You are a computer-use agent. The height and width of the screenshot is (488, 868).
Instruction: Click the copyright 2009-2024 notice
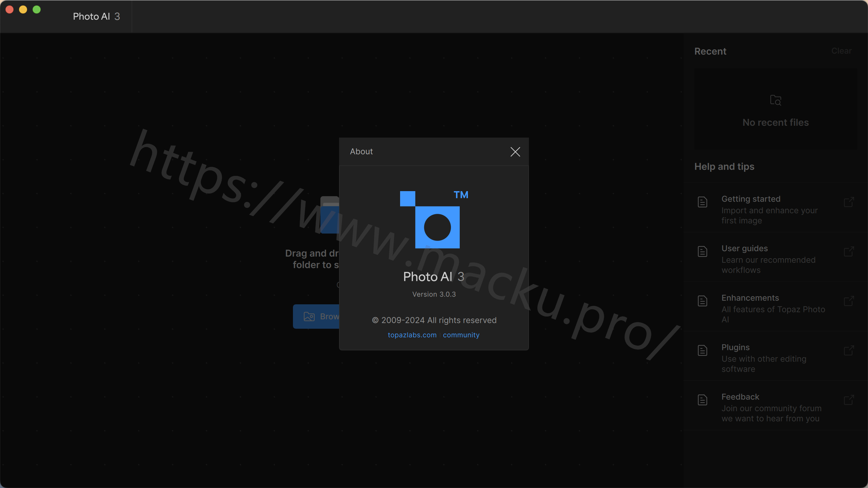(434, 320)
